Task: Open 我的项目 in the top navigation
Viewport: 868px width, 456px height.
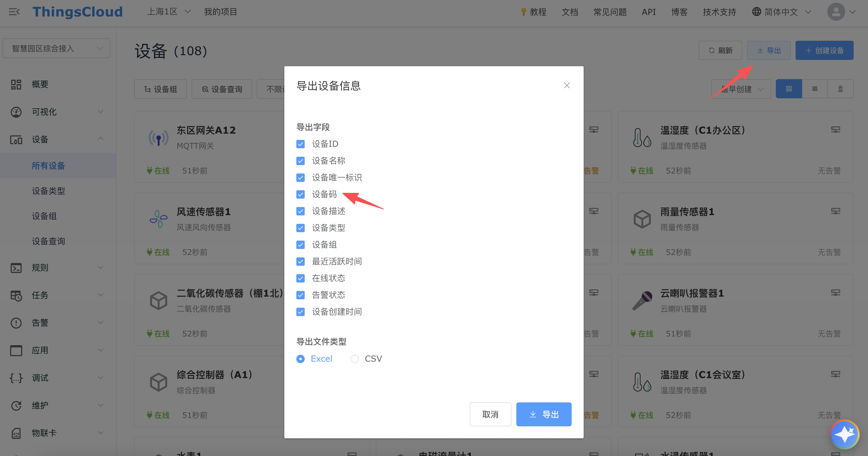Action: tap(220, 12)
